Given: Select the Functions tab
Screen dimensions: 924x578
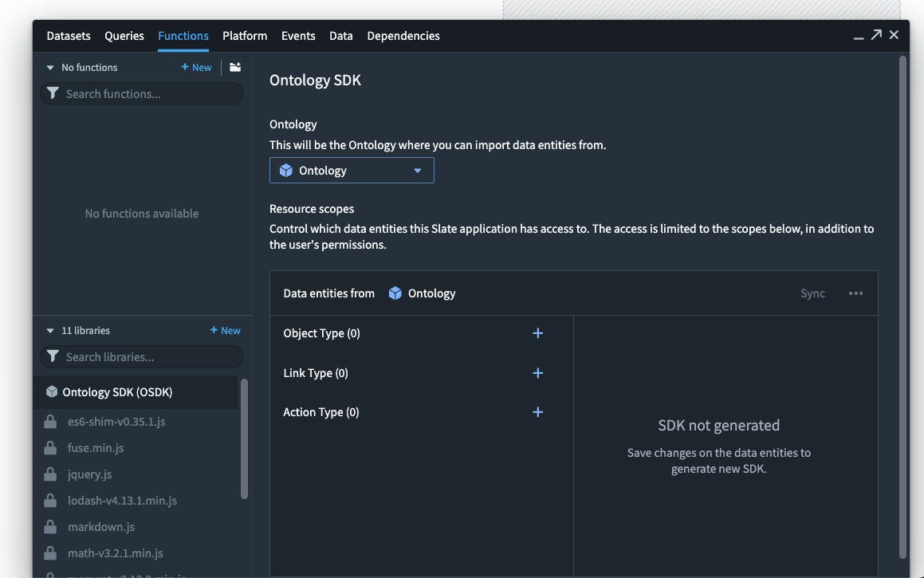Looking at the screenshot, I should click(183, 36).
